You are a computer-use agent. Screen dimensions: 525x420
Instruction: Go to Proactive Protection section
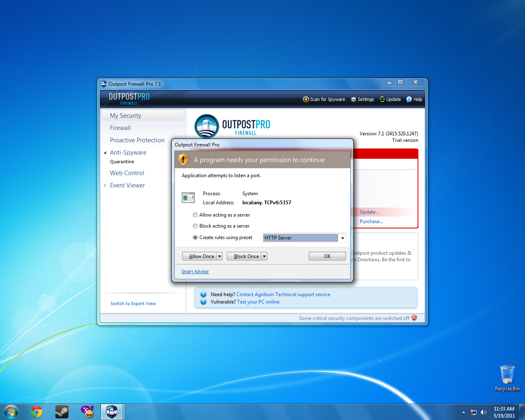137,140
